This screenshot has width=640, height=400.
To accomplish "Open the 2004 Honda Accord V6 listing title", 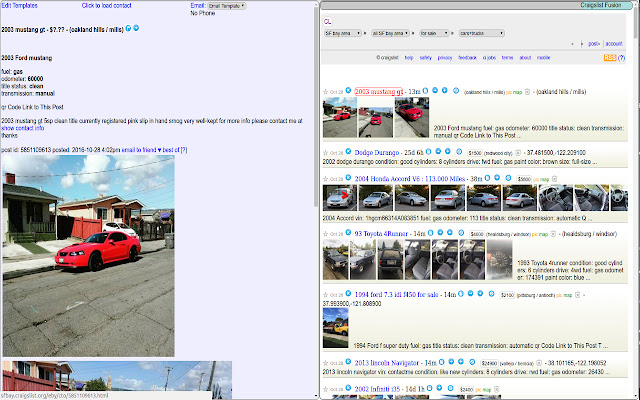I will [410, 179].
